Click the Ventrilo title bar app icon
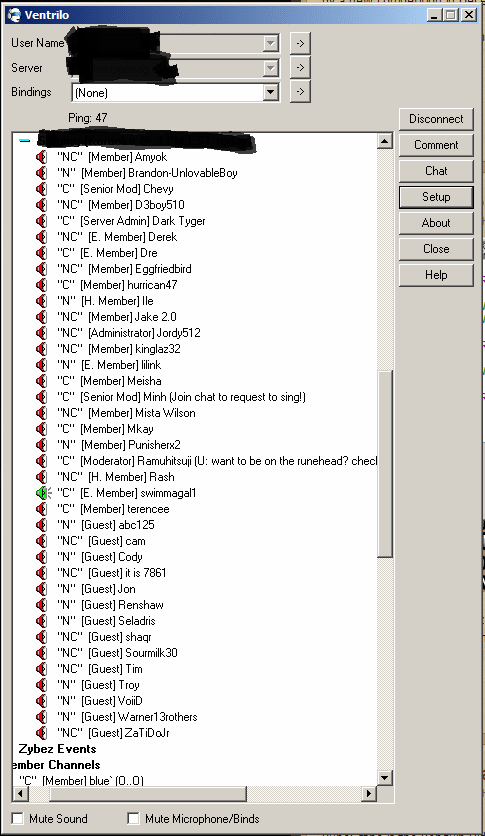The width and height of the screenshot is (485, 836). click(14, 15)
